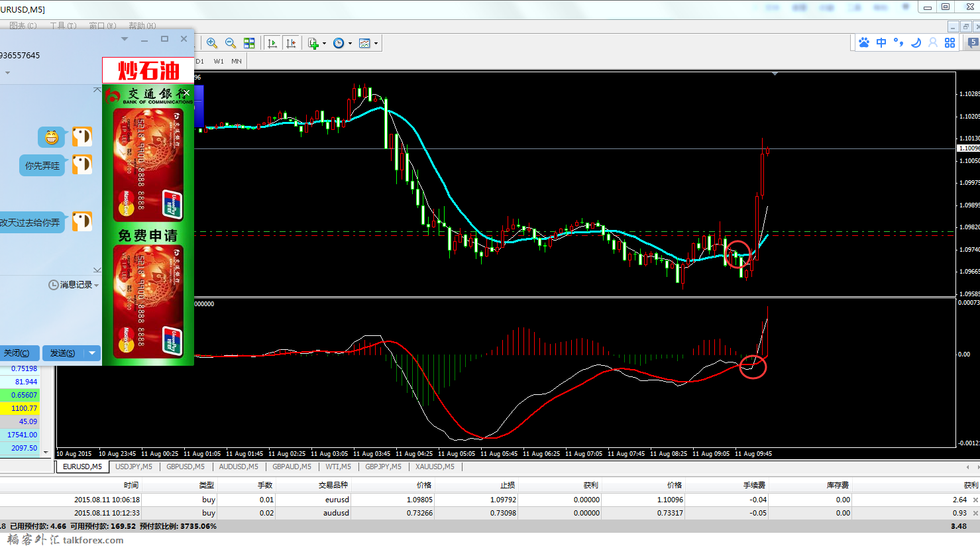Open the 窗口 menu
The height and width of the screenshot is (550, 980).
click(x=102, y=26)
